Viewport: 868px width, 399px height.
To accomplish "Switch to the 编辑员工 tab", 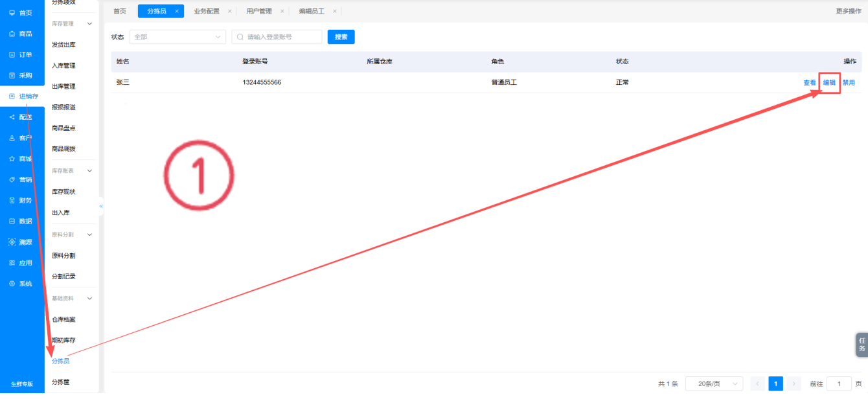I will 312,11.
